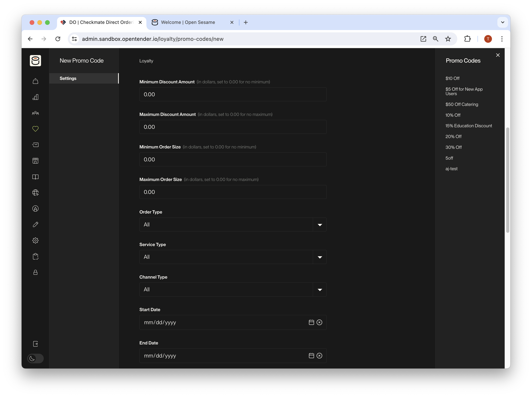This screenshot has width=532, height=397.
Task: Open the End Date calendar picker icon
Action: click(x=311, y=356)
